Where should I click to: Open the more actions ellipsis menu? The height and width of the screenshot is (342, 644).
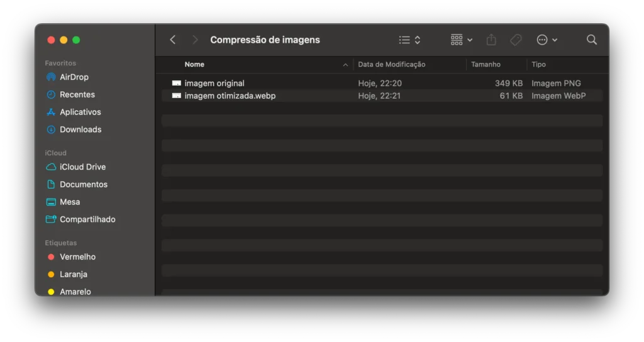coord(547,40)
